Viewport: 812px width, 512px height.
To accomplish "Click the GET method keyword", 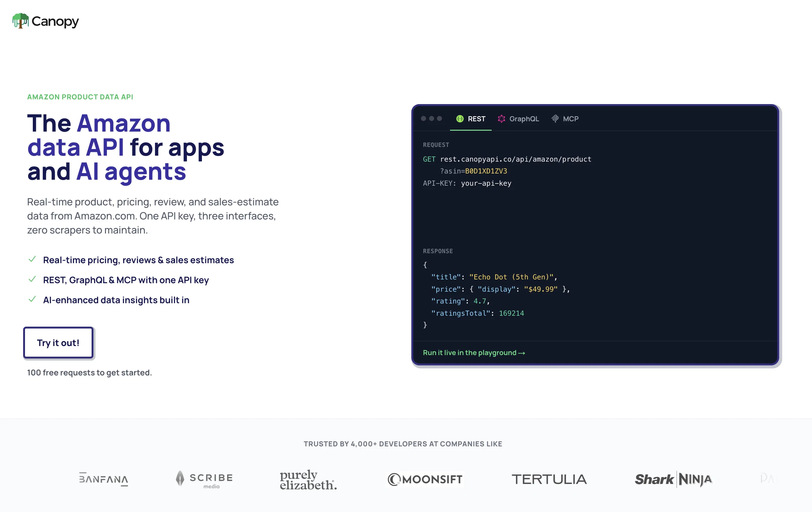I will (429, 159).
